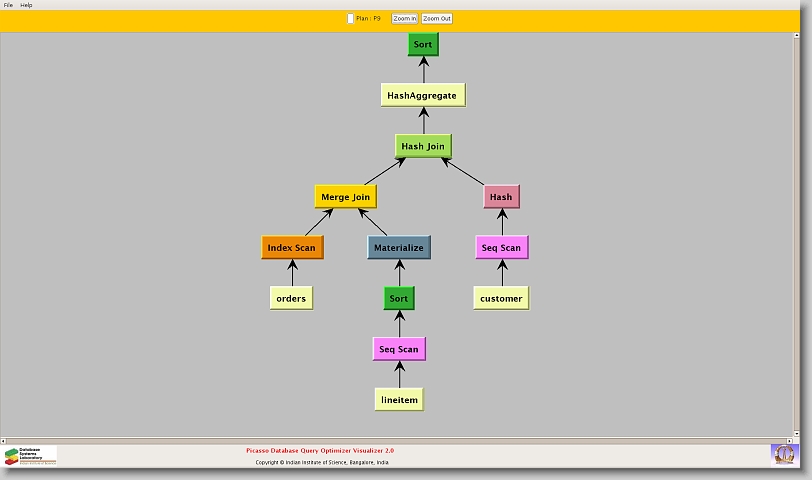Screen dimensions: 812x480
Task: Select the customer table node
Action: [501, 299]
